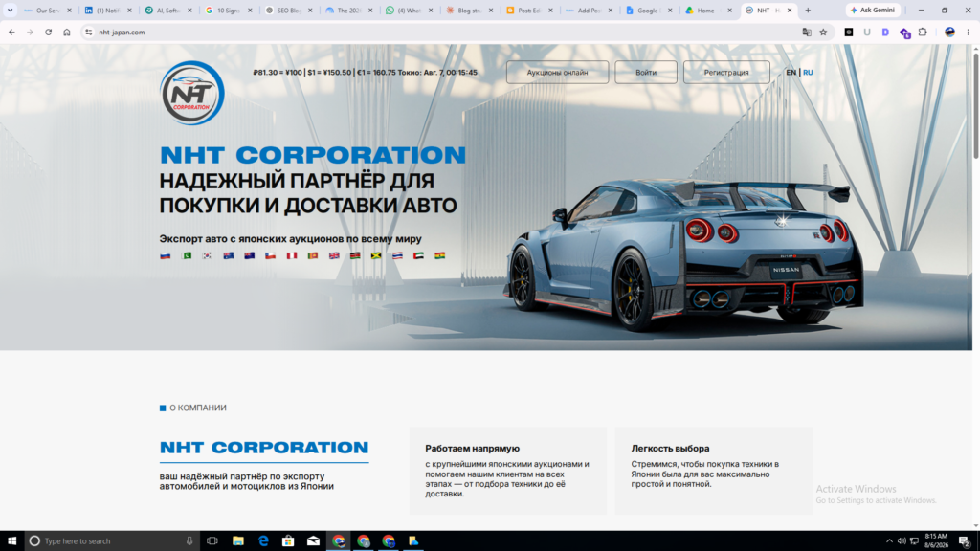Click the UAE flag icon
This screenshot has width=980, height=551.
(x=419, y=255)
